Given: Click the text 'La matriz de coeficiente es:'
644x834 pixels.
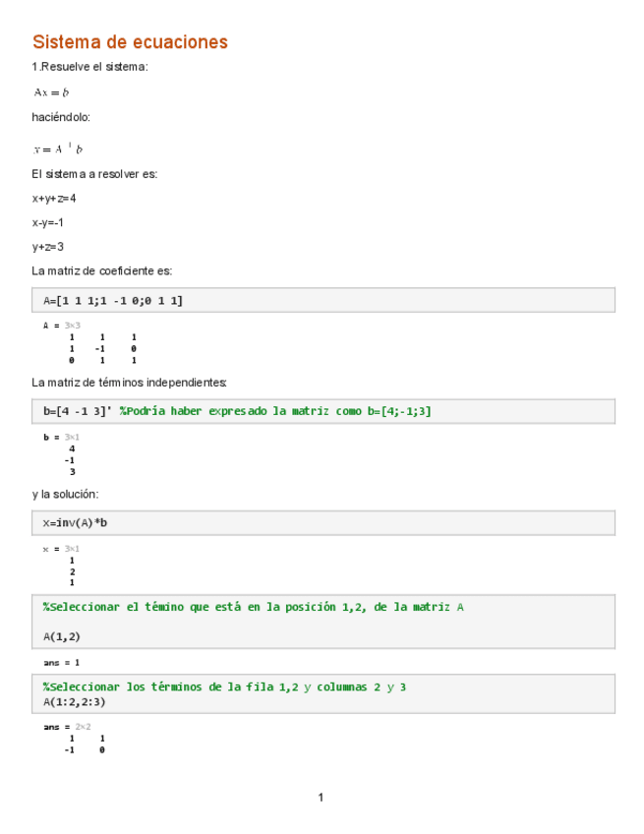Looking at the screenshot, I should [102, 270].
